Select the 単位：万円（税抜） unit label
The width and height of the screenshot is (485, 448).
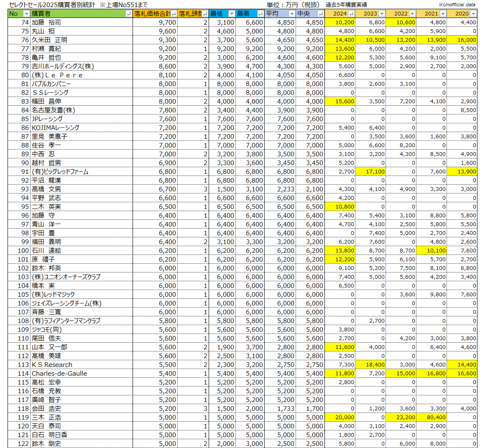[x=294, y=5]
